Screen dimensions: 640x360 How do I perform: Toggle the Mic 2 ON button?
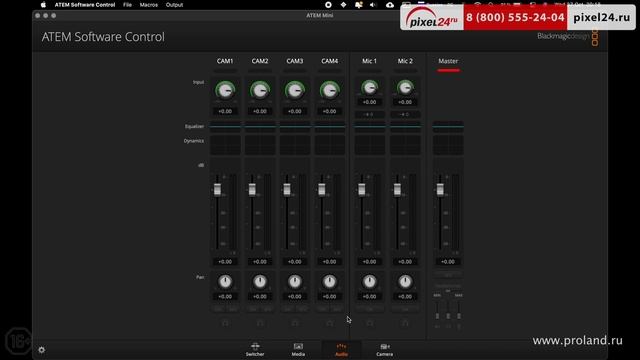pos(405,309)
